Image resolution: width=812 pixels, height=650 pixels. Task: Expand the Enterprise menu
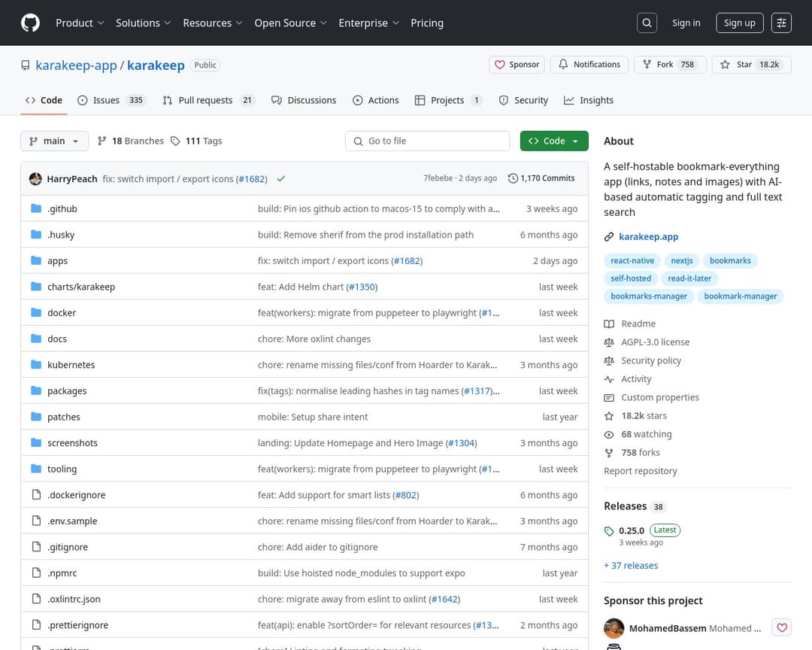[x=368, y=23]
